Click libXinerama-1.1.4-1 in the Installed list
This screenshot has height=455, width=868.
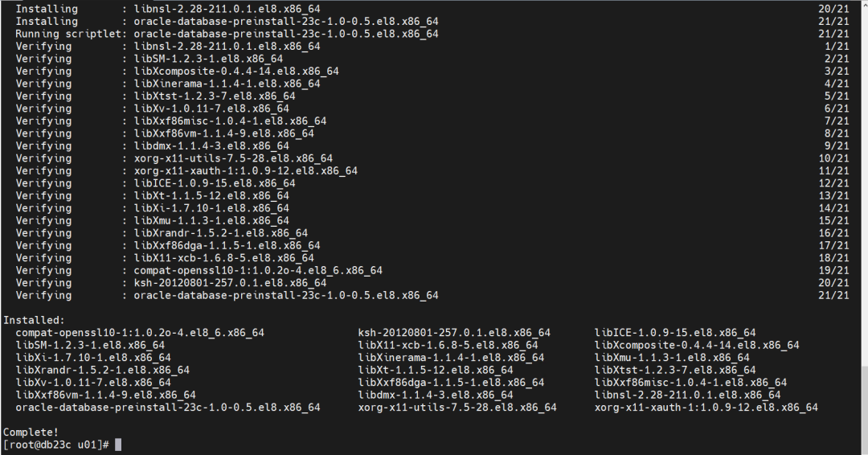[x=451, y=358]
